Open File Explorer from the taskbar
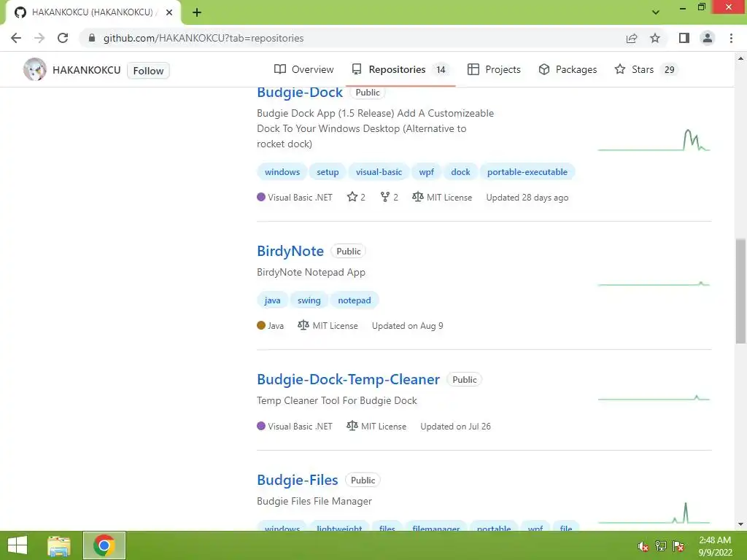747x560 pixels. point(59,545)
